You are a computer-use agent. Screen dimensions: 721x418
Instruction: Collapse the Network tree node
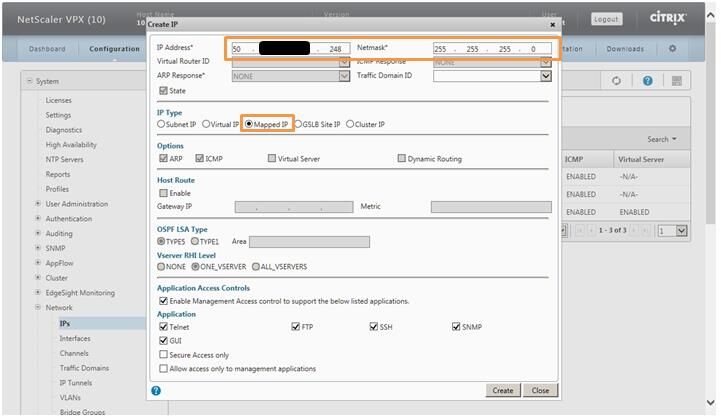[38, 307]
